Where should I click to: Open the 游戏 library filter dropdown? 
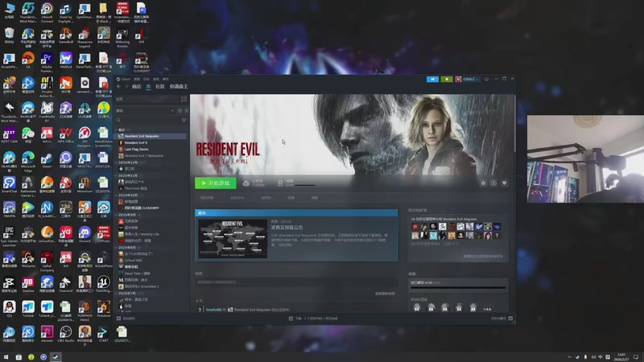[146, 111]
